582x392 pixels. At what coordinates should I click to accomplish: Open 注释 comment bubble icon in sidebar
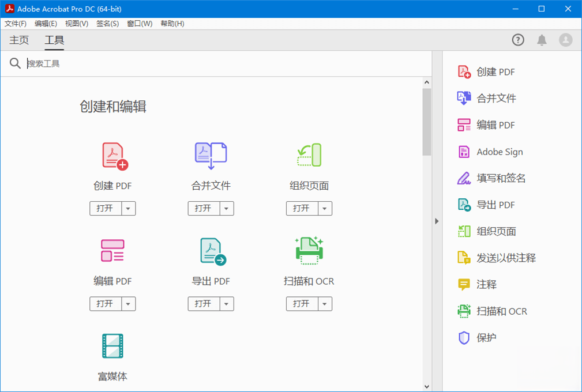(464, 284)
